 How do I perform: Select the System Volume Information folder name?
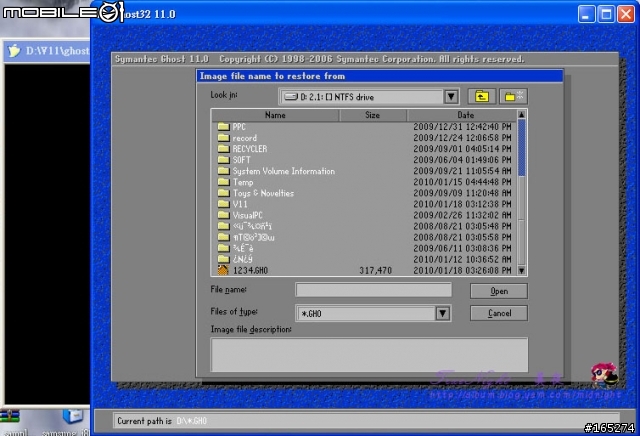click(x=284, y=171)
